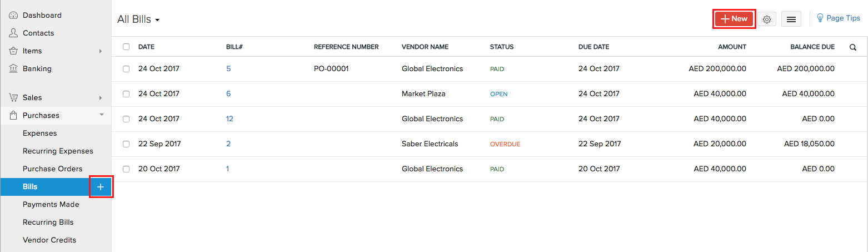
Task: Go to Payments Made
Action: click(x=51, y=204)
